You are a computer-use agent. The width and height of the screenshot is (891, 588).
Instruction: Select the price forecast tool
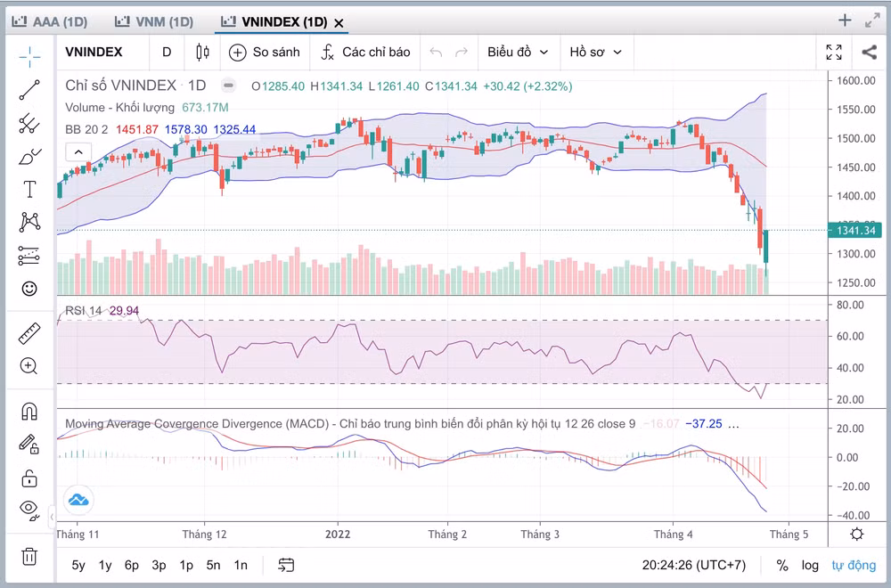point(29,256)
